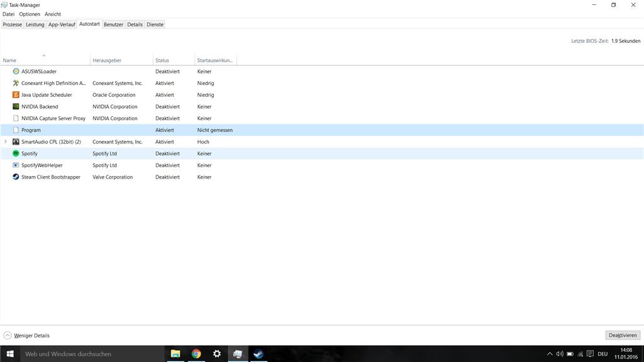644x362 pixels.
Task: Click the blank icon beside Program
Action: [x=16, y=130]
